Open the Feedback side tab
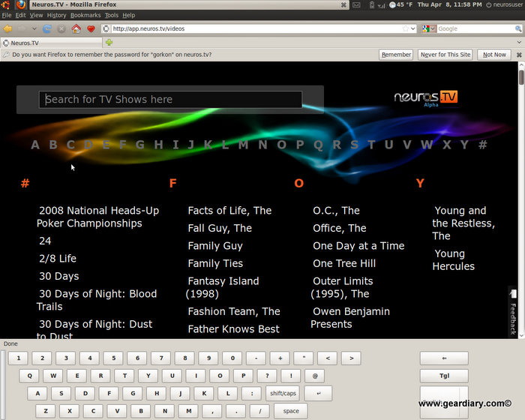Viewport: 525px width, 420px height. 512,312
